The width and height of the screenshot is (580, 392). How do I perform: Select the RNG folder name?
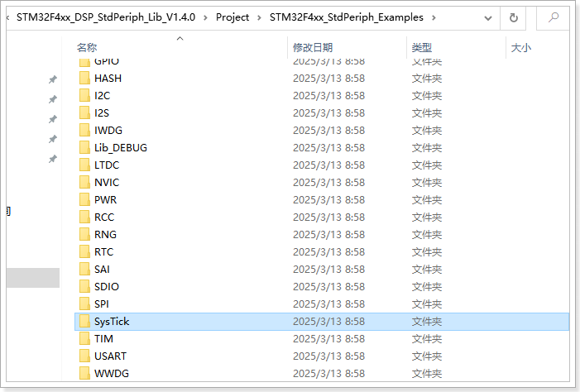click(105, 235)
